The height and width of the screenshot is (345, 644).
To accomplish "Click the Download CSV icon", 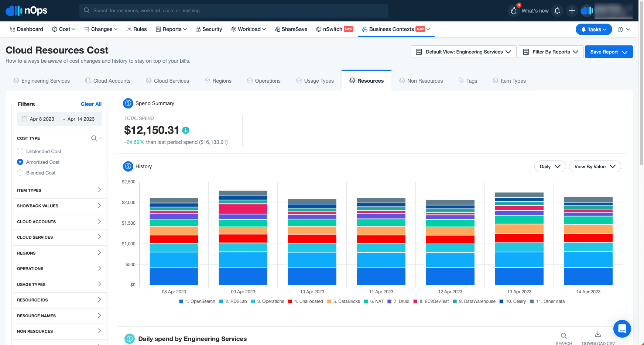I will (x=598, y=334).
